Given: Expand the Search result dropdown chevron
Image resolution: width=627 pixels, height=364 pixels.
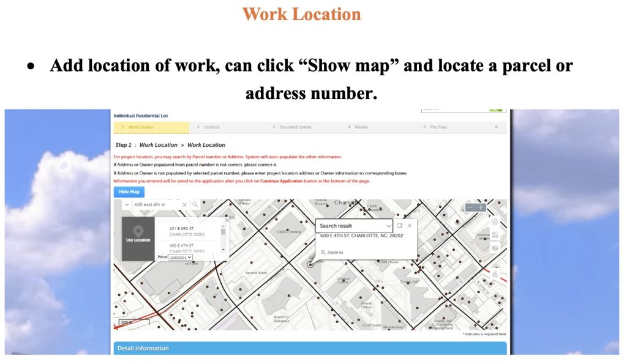Looking at the screenshot, I should pos(388,226).
